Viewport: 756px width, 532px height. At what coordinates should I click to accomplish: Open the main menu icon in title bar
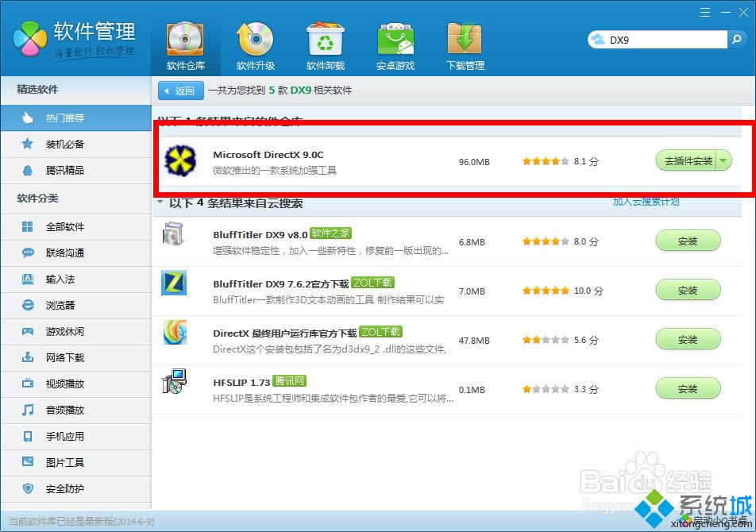(x=705, y=13)
